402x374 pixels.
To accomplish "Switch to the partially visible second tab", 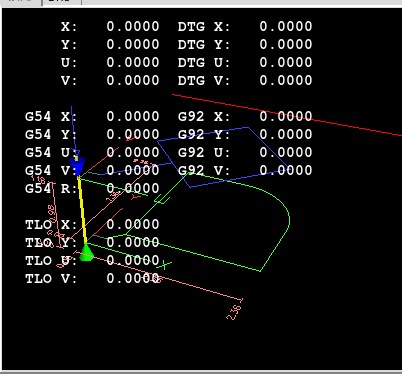I will 62,2.
